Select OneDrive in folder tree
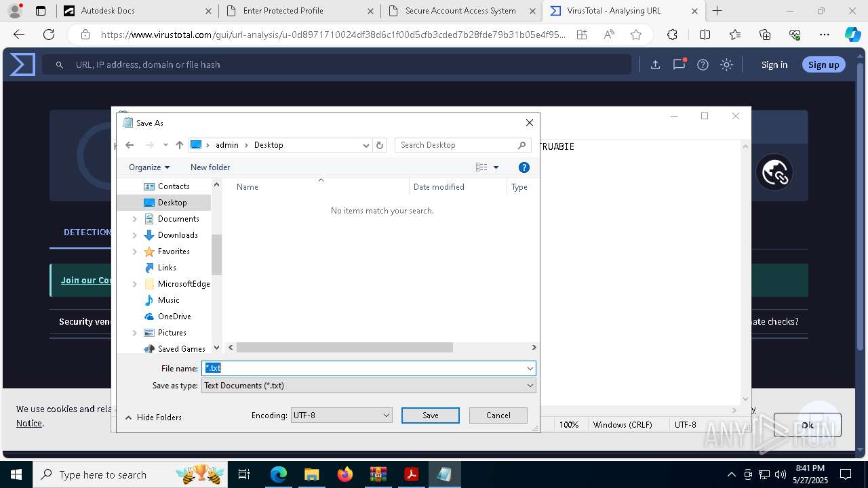 coord(174,317)
